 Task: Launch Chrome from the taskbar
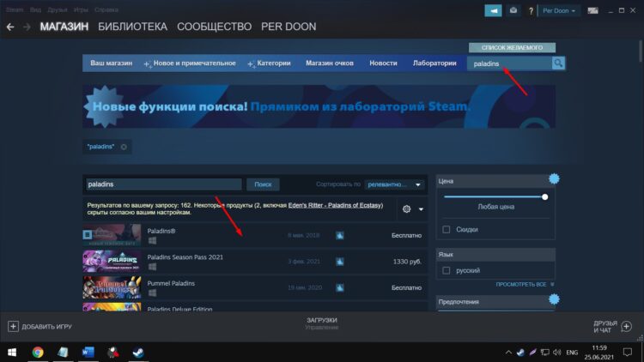(38, 352)
